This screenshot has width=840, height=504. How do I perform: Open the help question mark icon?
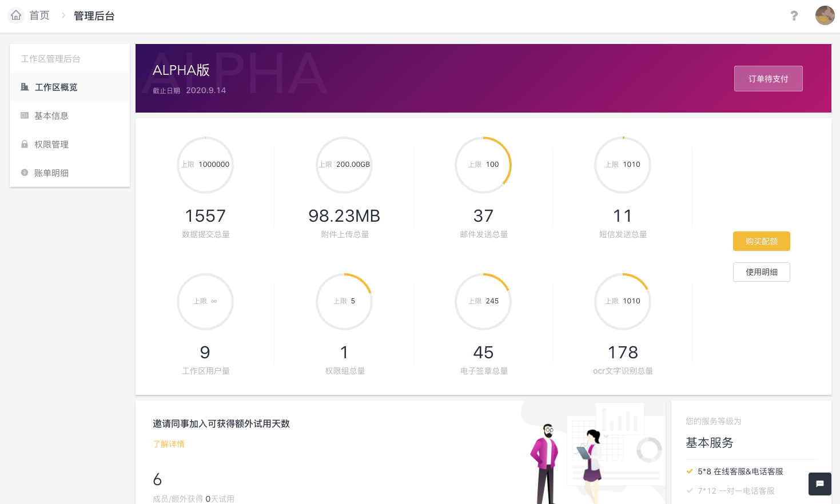point(794,16)
